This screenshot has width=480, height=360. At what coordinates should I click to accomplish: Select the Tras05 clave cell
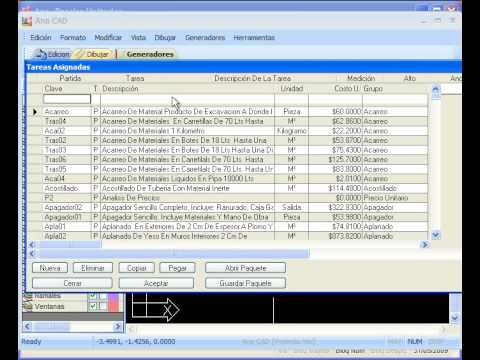67,169
